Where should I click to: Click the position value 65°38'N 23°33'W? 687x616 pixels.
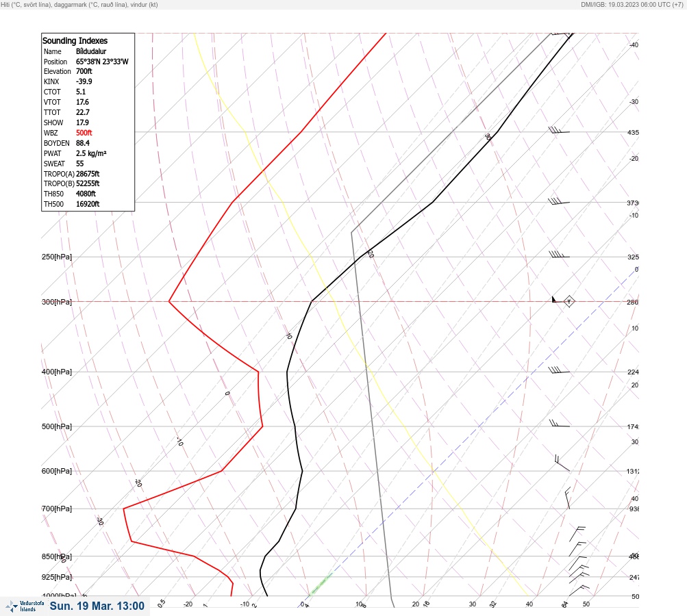click(102, 62)
